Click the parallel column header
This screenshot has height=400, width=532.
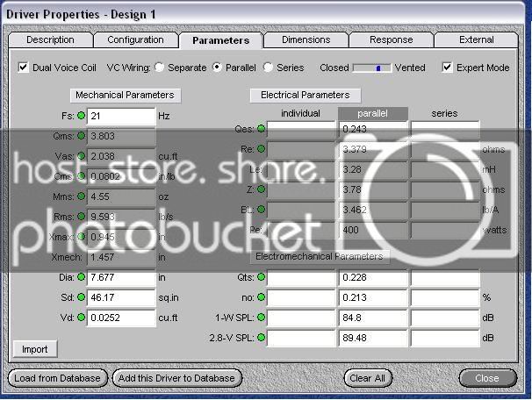372,113
